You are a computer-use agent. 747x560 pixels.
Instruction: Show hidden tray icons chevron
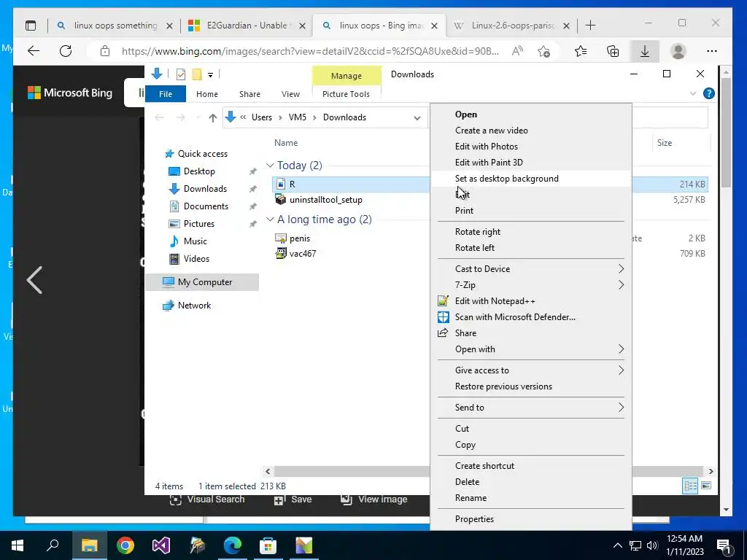(x=617, y=545)
